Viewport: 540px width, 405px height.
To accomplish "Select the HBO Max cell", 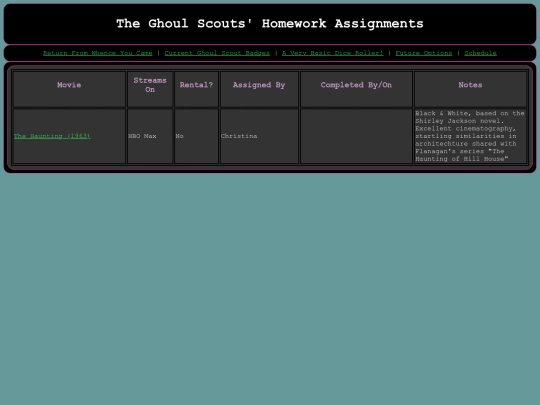I will (x=150, y=136).
